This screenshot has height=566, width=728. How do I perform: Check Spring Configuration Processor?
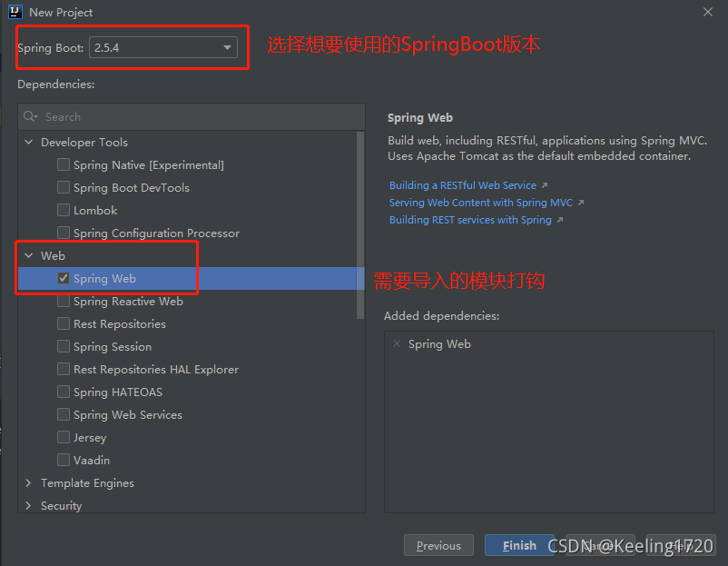(64, 233)
